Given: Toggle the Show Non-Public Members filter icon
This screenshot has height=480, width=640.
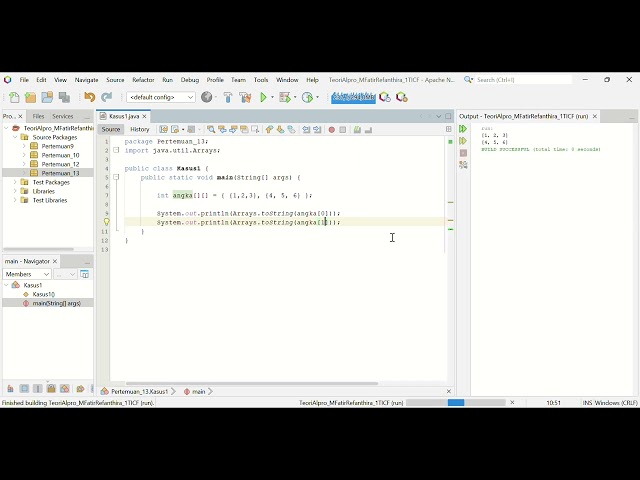Looking at the screenshot, I should pyautogui.click(x=51, y=389).
